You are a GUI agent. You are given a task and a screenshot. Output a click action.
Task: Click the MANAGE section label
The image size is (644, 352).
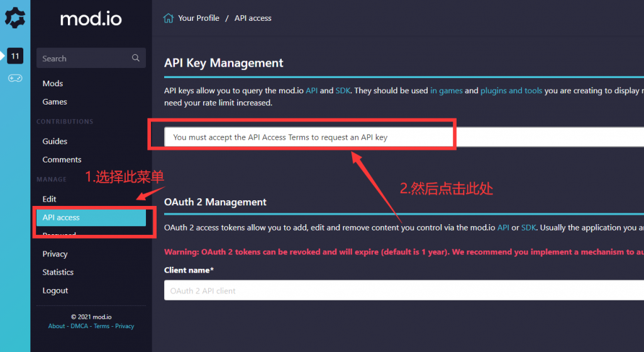[x=52, y=179]
